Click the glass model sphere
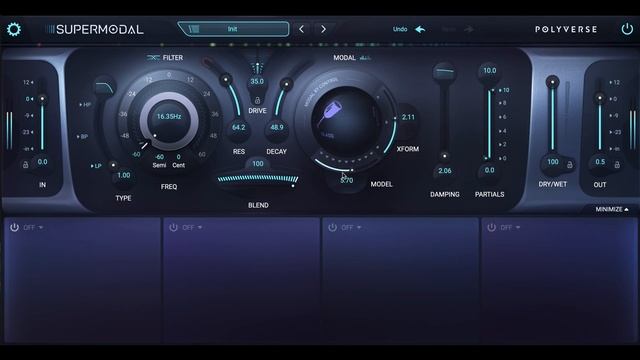The image size is (640, 360). (347, 121)
